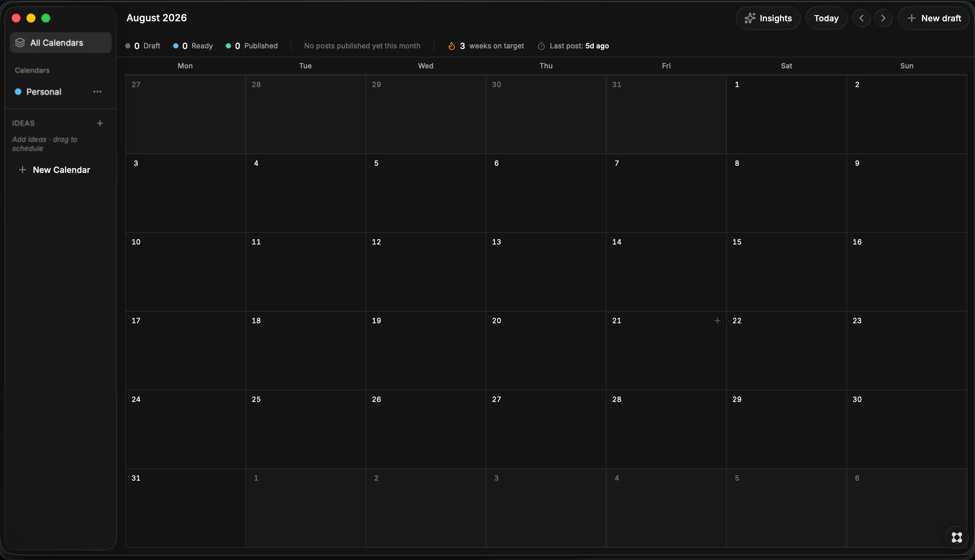
Task: Click the Insights sparkle icon
Action: click(749, 18)
